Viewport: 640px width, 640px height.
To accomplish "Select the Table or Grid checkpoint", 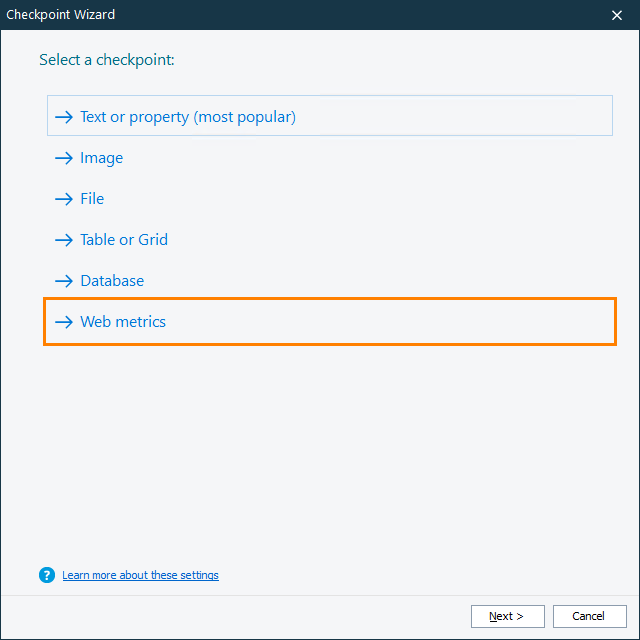I will 124,240.
